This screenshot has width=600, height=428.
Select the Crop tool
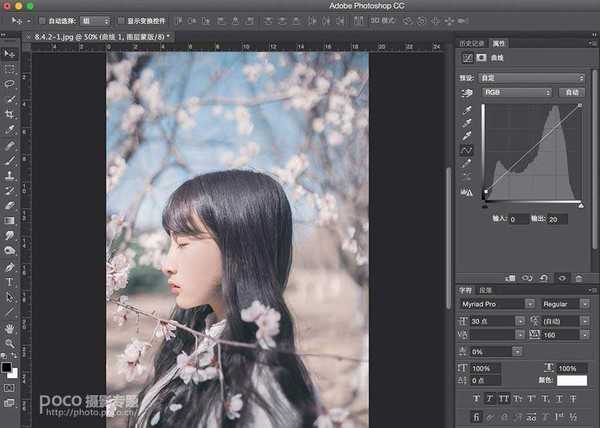(10, 115)
